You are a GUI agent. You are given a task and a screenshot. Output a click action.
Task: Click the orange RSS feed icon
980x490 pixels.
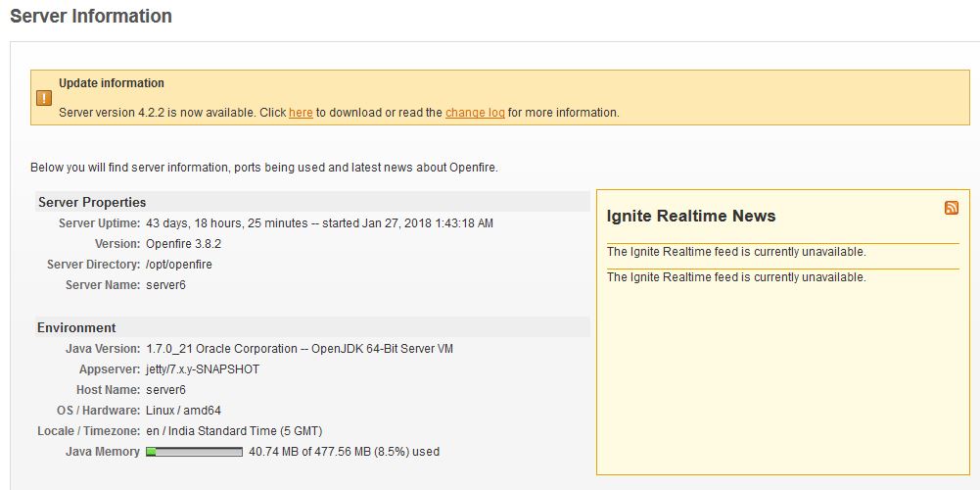[x=952, y=209]
